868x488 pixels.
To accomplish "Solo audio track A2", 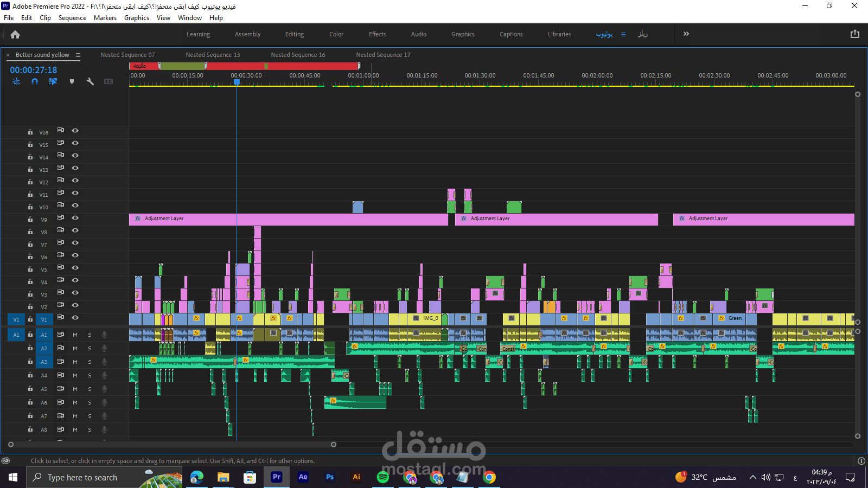I will click(90, 348).
